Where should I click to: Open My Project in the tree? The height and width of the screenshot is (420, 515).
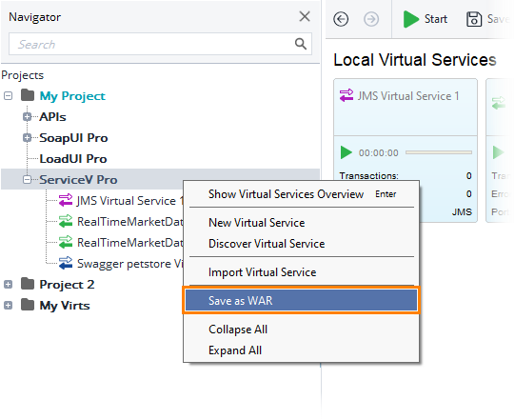coord(72,96)
